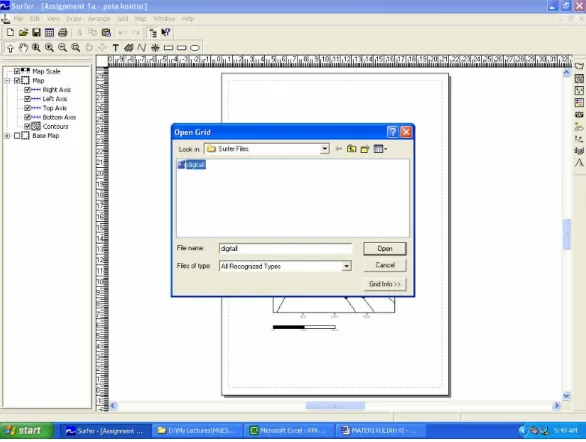Click the Open button in dialog
586x442 pixels.
pos(385,248)
